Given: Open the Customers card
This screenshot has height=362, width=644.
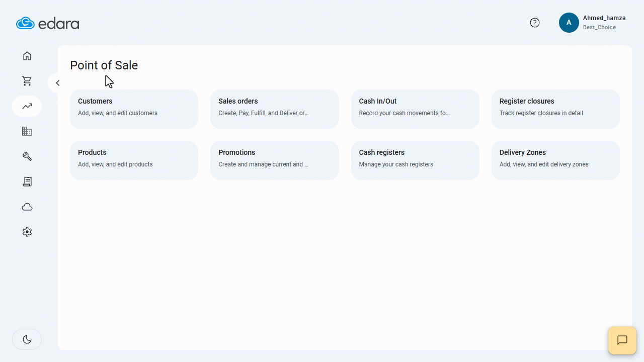Looking at the screenshot, I should pos(134,109).
